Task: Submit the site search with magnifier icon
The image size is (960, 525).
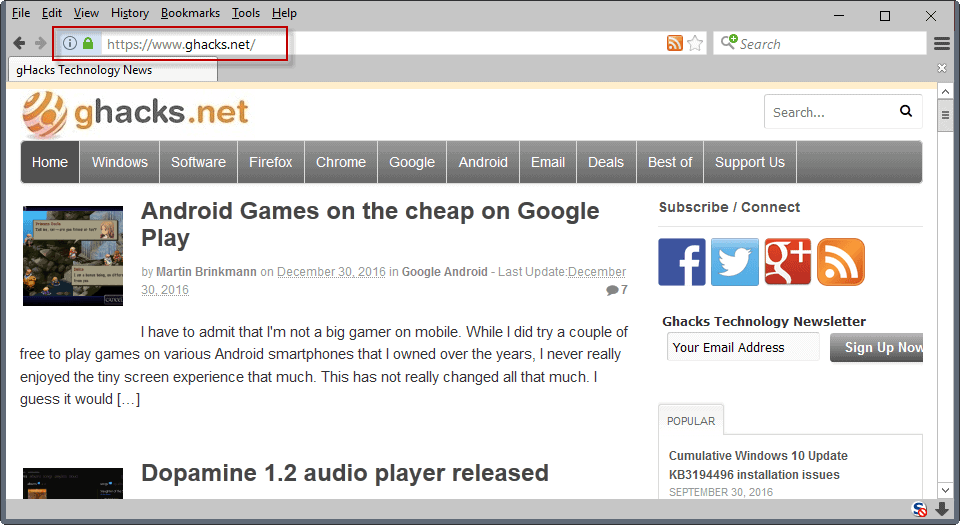Action: point(906,111)
